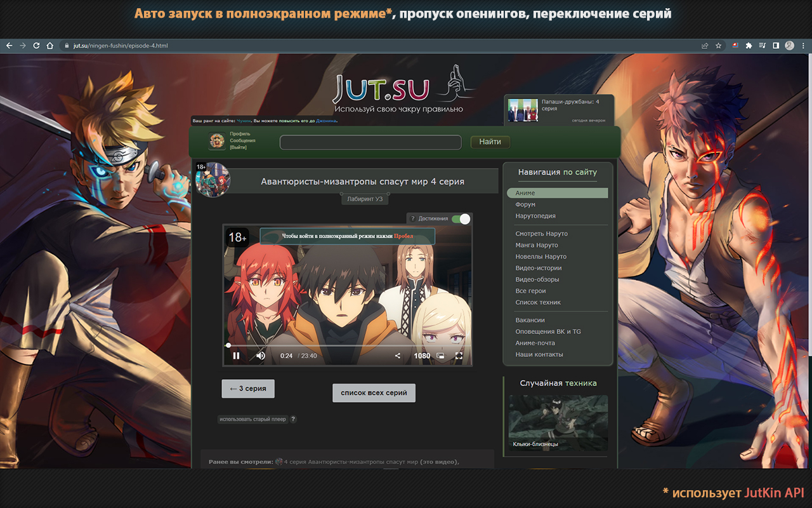This screenshot has width=812, height=508.
Task: Open the video share icon
Action: pyautogui.click(x=398, y=356)
